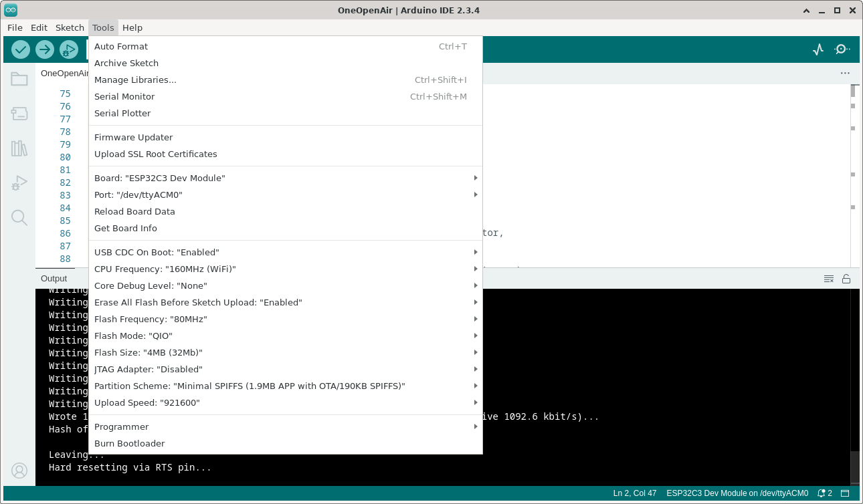Open the Debug sidebar panel icon
Viewport: 863px width, 504px height.
(19, 183)
